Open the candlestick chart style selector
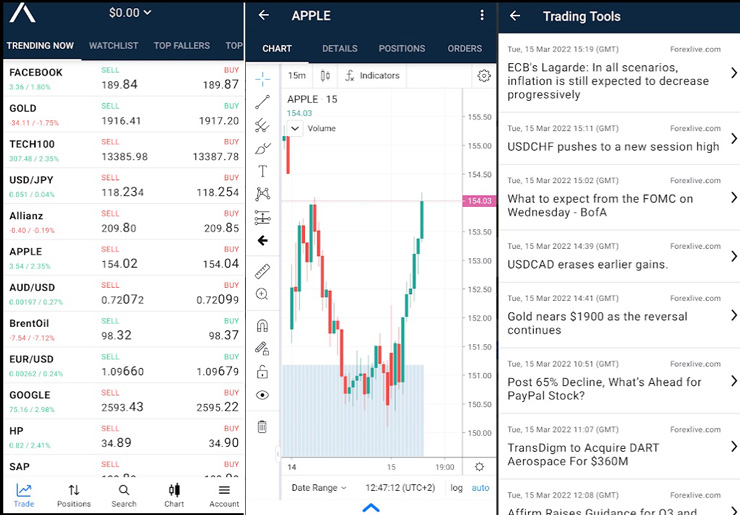Screen dimensions: 740x515 tap(325, 76)
